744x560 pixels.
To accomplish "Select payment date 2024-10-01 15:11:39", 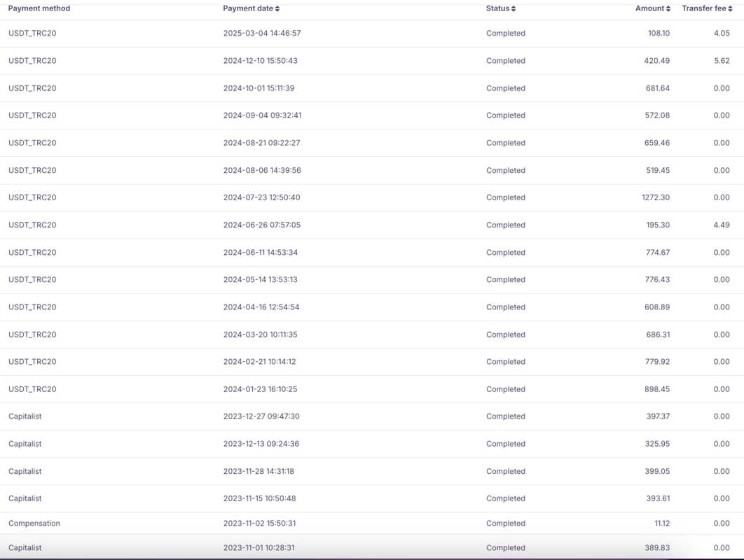I will 259,88.
